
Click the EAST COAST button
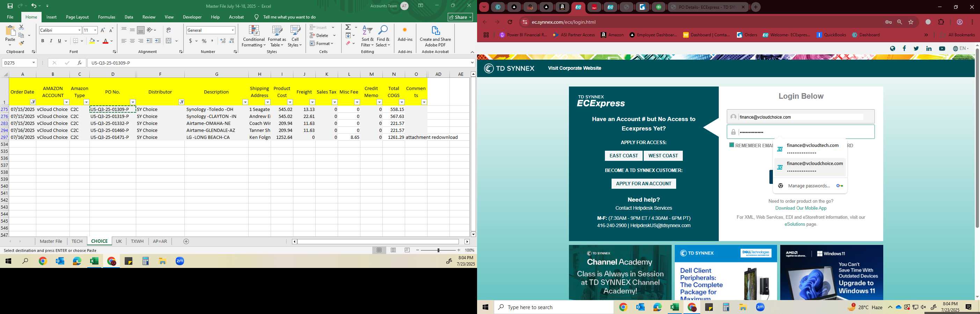click(x=623, y=156)
